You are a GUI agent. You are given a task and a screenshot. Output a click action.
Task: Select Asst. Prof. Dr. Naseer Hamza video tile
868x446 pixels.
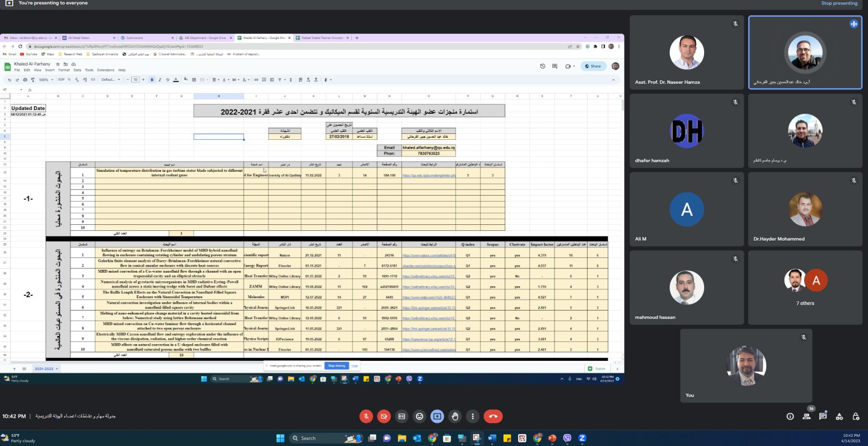point(687,53)
